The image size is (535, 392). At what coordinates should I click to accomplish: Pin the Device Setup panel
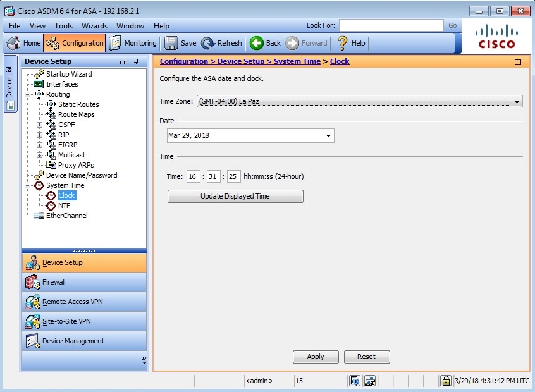(136, 61)
